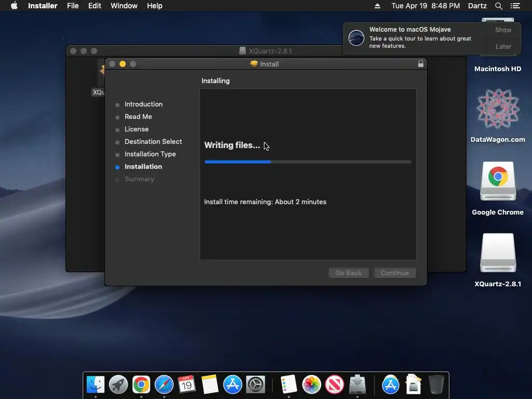Click the Writing files... status text
Viewport: 532px width, 399px height.
[232, 145]
